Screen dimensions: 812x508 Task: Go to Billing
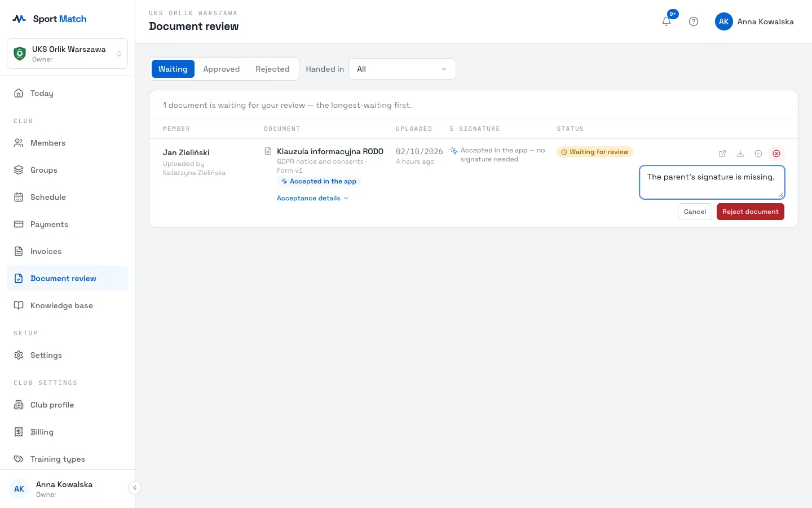pos(68,432)
